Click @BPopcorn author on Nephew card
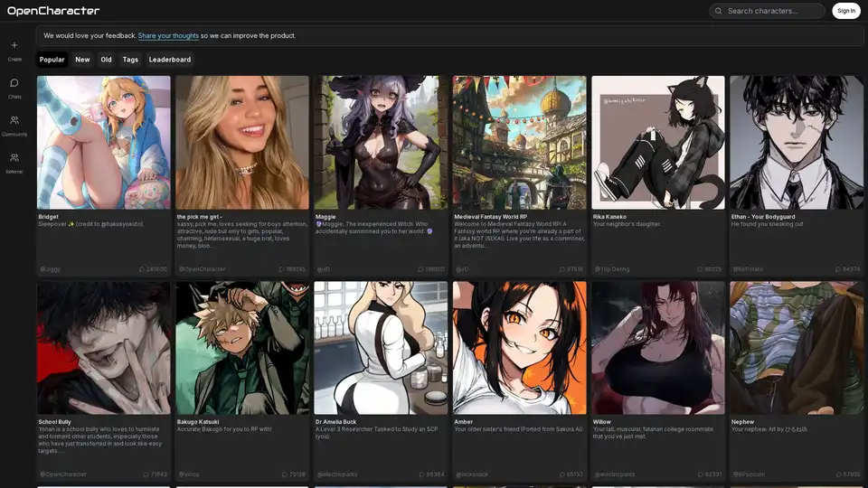This screenshot has height=488, width=868. coord(749,474)
